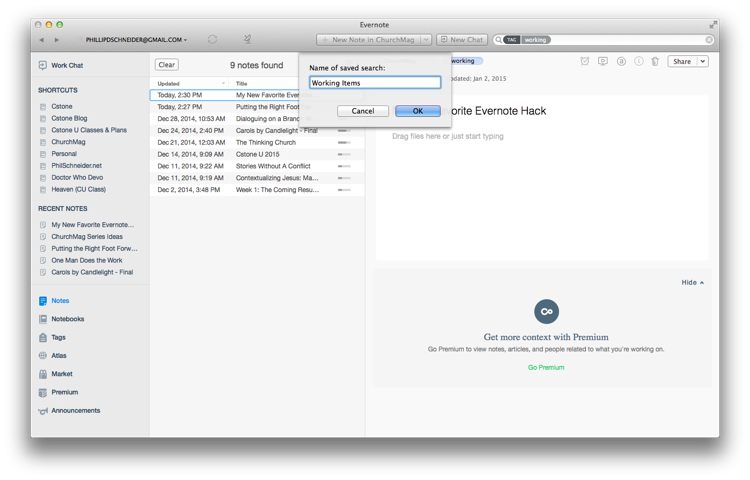750x480 pixels.
Task: Select note The Thinking Church
Action: tap(257, 142)
